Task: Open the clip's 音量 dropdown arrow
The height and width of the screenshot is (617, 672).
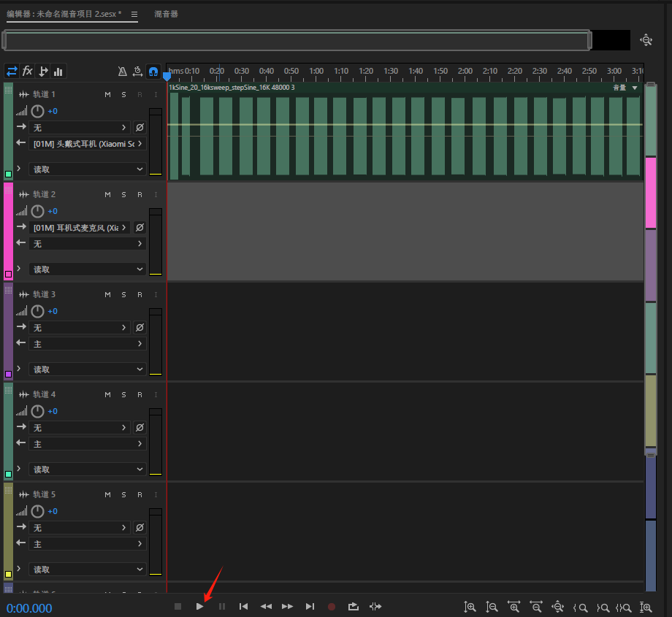Action: pyautogui.click(x=635, y=88)
